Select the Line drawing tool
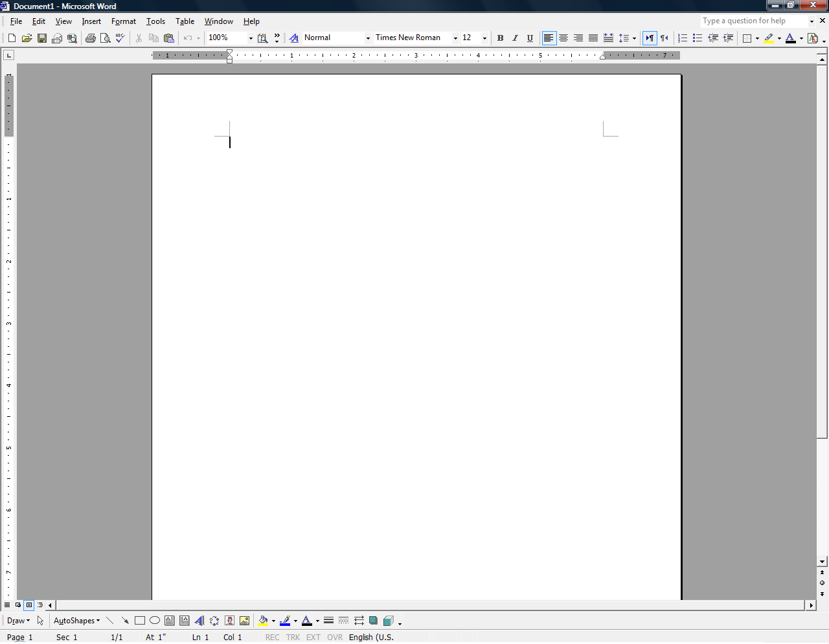Image resolution: width=829 pixels, height=644 pixels. coord(109,621)
